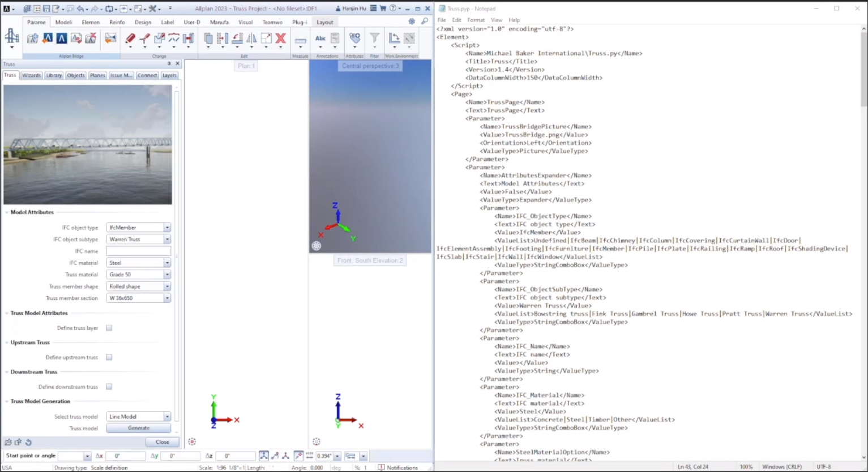Collapse the Truss Model Generation section
The height and width of the screenshot is (472, 868).
pos(7,401)
